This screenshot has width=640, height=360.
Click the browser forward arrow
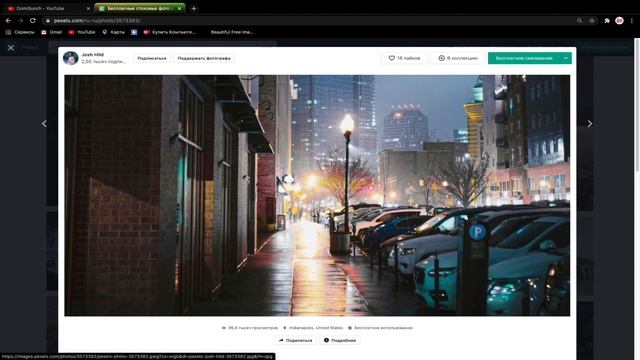[20, 20]
